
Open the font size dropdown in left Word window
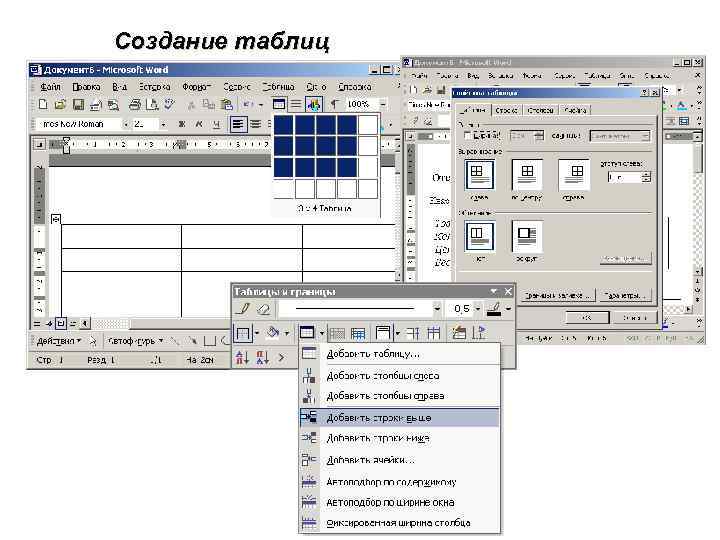pos(163,124)
